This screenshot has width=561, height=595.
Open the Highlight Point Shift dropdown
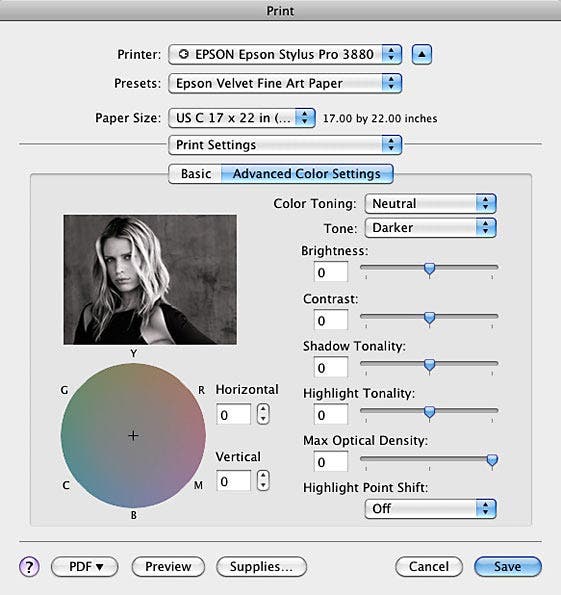coord(430,508)
